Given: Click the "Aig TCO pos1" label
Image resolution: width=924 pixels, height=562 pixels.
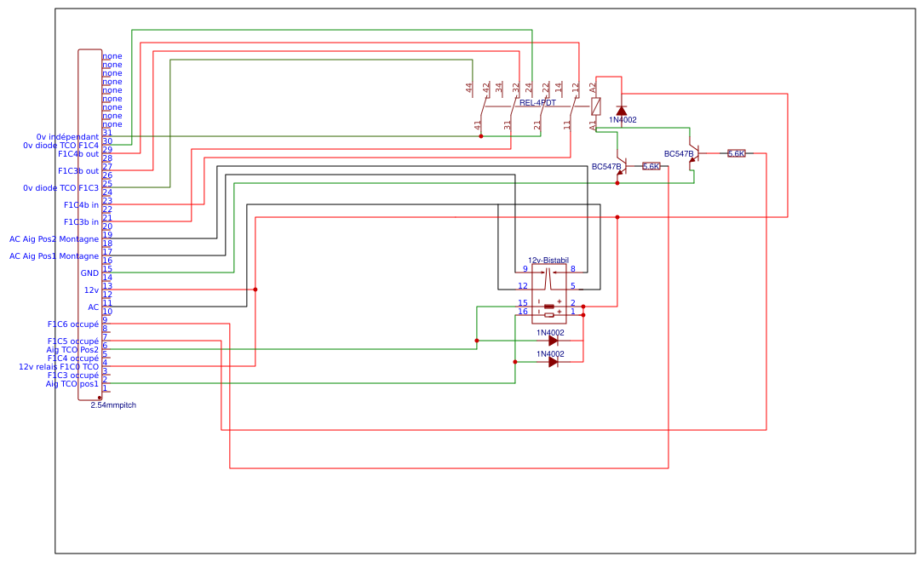Looking at the screenshot, I should tap(72, 384).
